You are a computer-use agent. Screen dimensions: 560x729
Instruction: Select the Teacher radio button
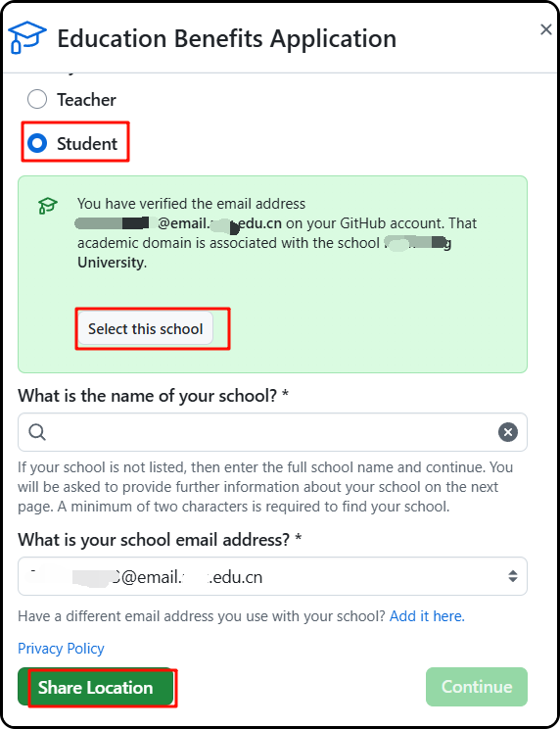[x=37, y=99]
